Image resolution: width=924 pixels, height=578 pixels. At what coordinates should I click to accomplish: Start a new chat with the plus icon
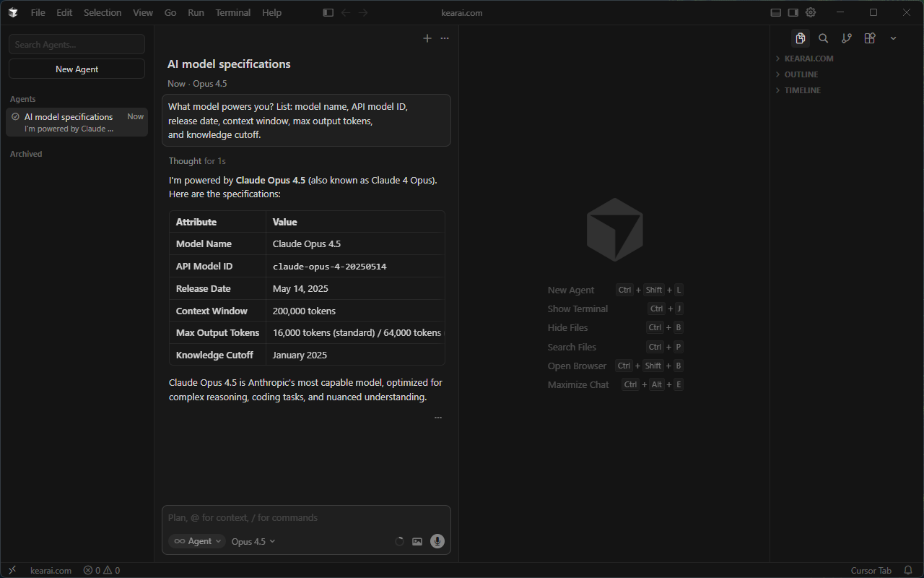click(427, 38)
